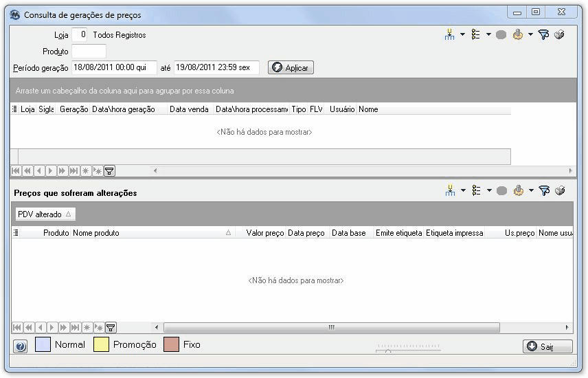This screenshot has height=378, width=588.
Task: Jump forward a page in lower grid navigator
Action: pyautogui.click(x=64, y=327)
